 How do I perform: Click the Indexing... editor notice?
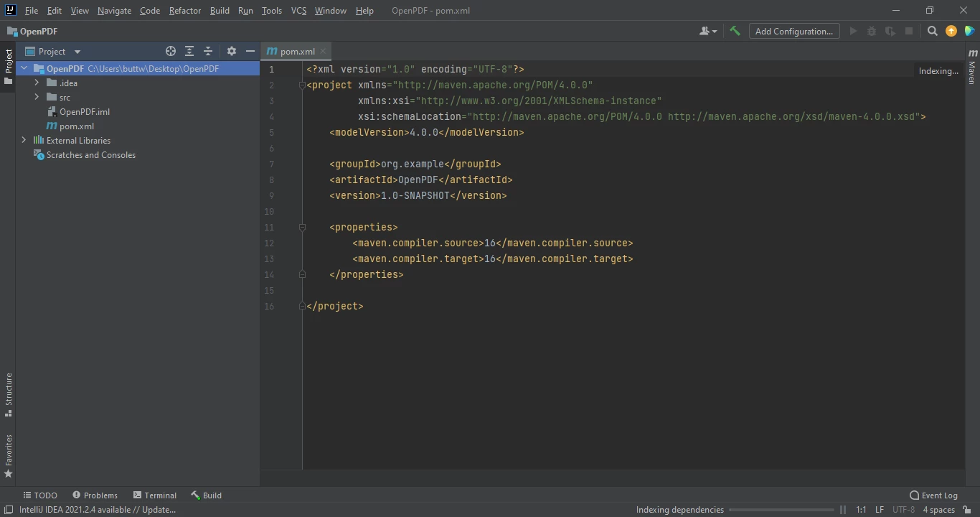pos(938,71)
